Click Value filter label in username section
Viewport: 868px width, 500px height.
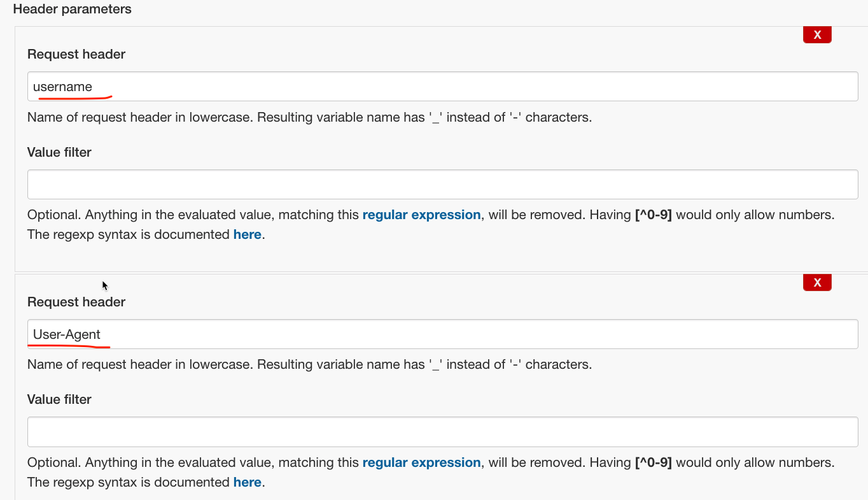[59, 152]
